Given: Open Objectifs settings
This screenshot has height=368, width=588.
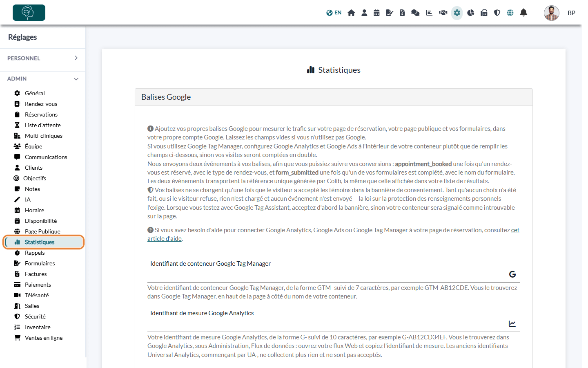Looking at the screenshot, I should [35, 178].
